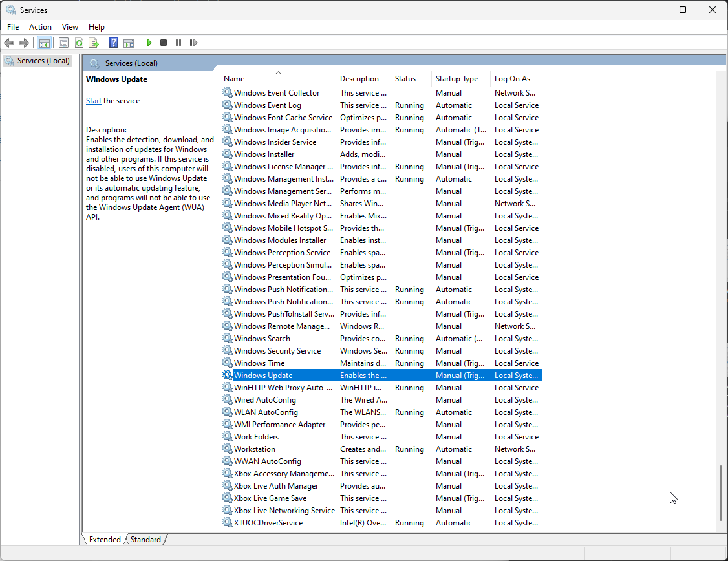728x561 pixels.
Task: Select the Xbox Live Networking Service row
Action: [x=382, y=511]
